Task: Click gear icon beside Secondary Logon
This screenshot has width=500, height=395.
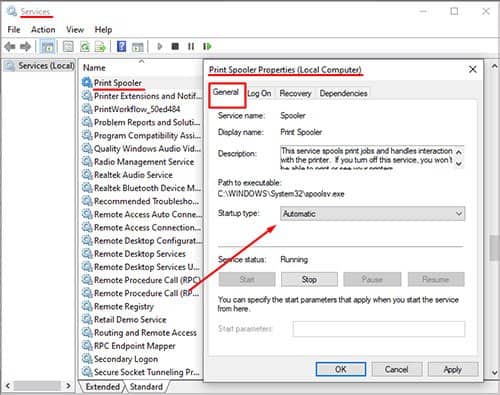Action: pyautogui.click(x=87, y=358)
